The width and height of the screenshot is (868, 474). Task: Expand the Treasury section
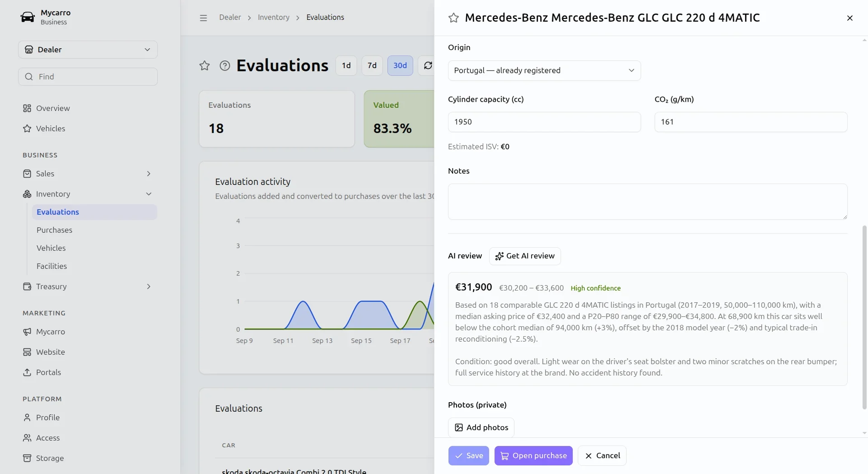[149, 286]
